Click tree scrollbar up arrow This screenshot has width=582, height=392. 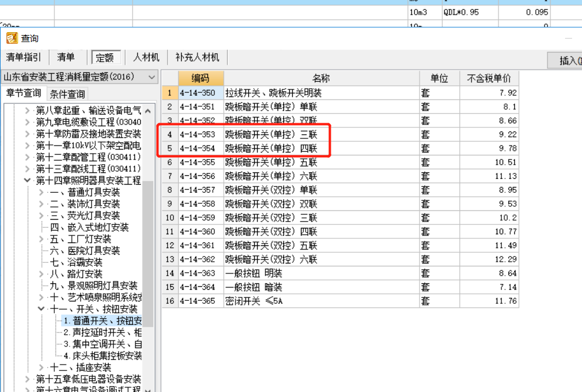pos(148,110)
